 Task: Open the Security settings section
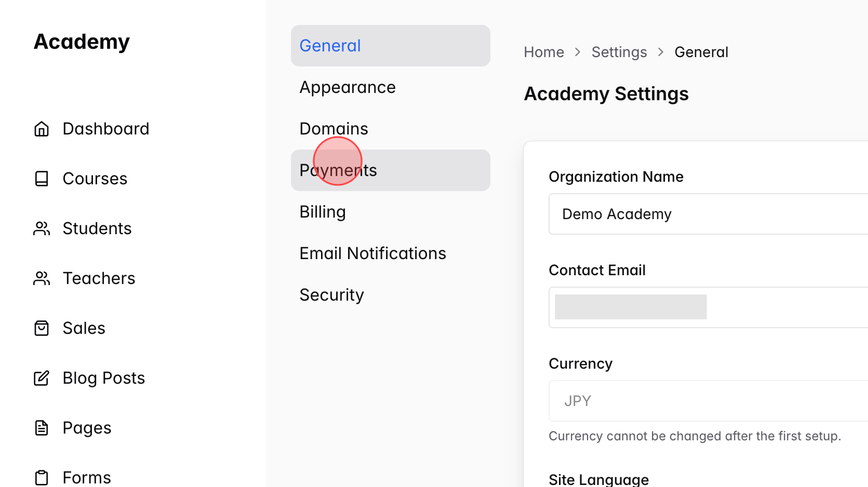(331, 294)
